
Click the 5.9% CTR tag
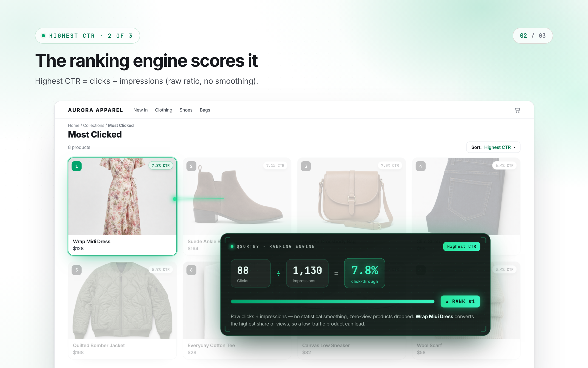161,269
